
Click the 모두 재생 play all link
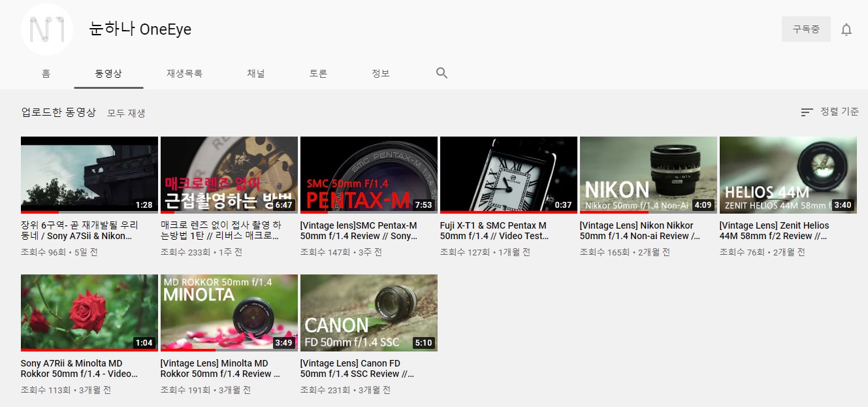point(126,113)
